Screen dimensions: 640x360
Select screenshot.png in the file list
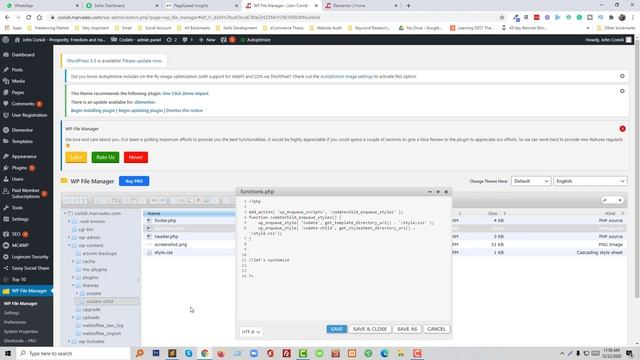[x=171, y=244]
